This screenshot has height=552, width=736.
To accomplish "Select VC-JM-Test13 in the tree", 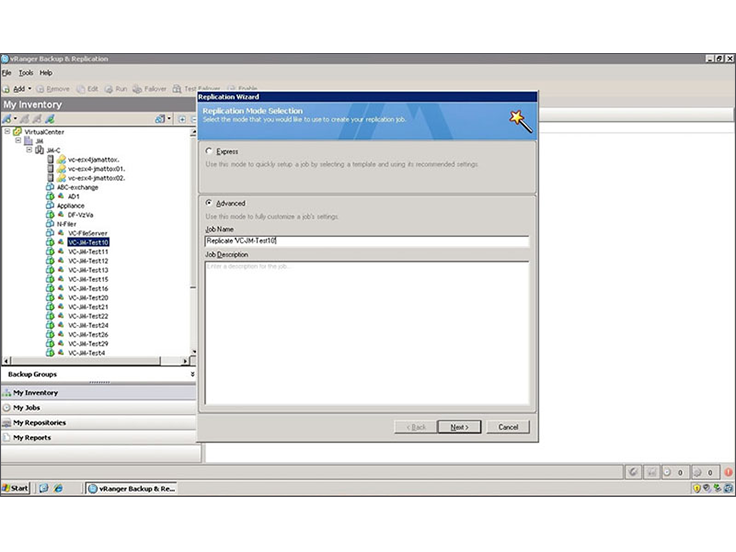I will pos(88,270).
